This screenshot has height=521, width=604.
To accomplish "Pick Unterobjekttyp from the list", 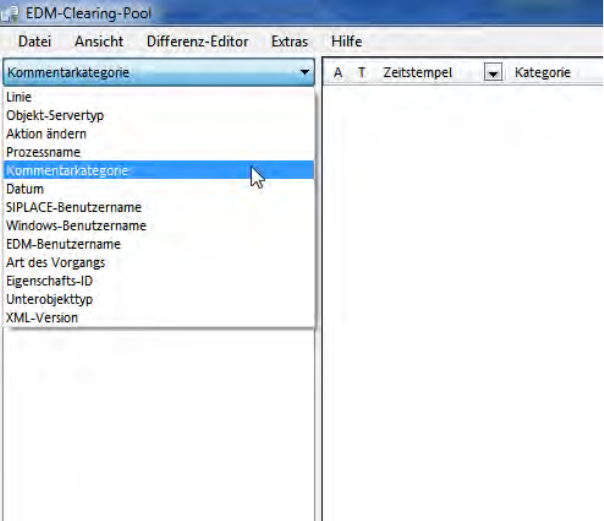I will click(x=159, y=299).
